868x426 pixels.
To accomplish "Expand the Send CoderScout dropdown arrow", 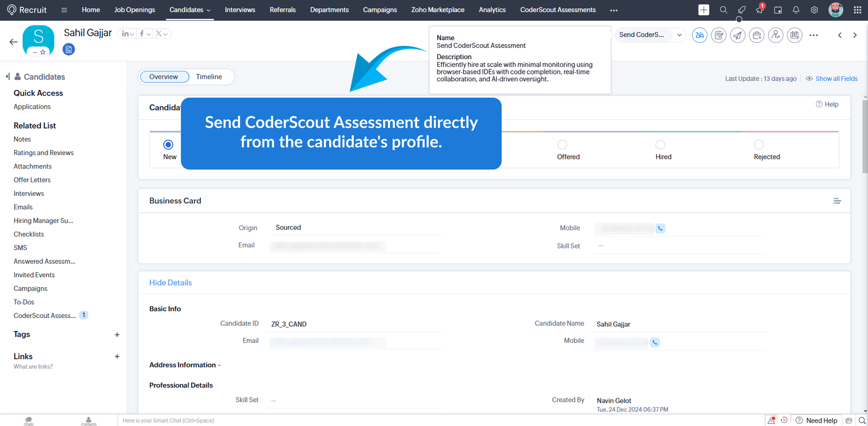I will (x=679, y=35).
